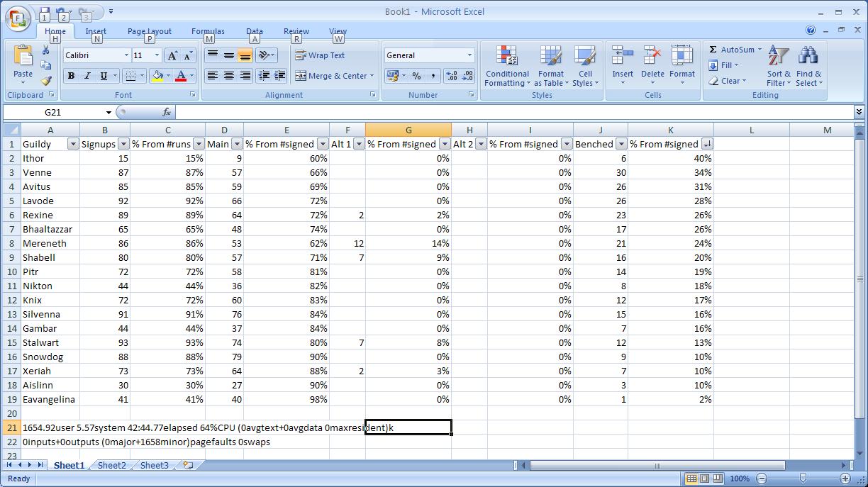
Task: Open the fill color dropdown arrow
Action: (169, 76)
